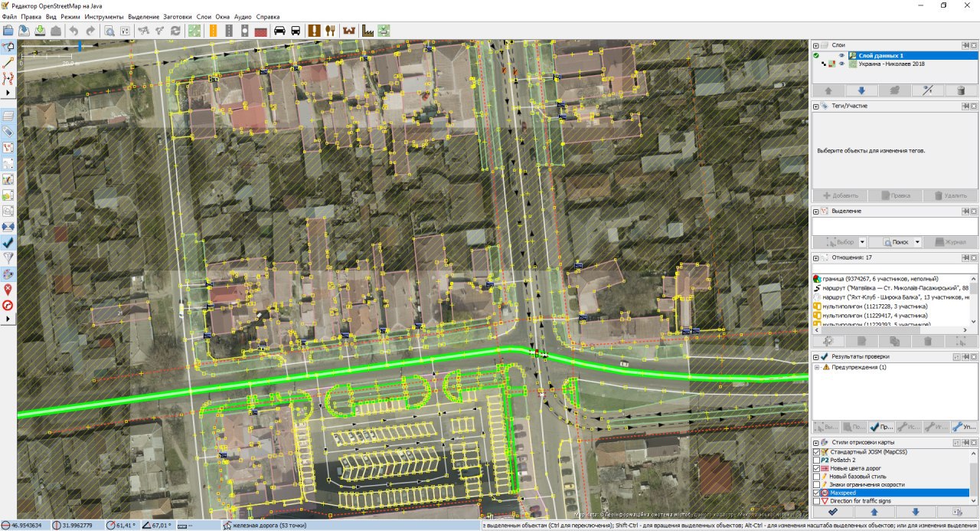Move selected layer down with blue arrow
Viewport: 980px width, 531px height.
[861, 90]
